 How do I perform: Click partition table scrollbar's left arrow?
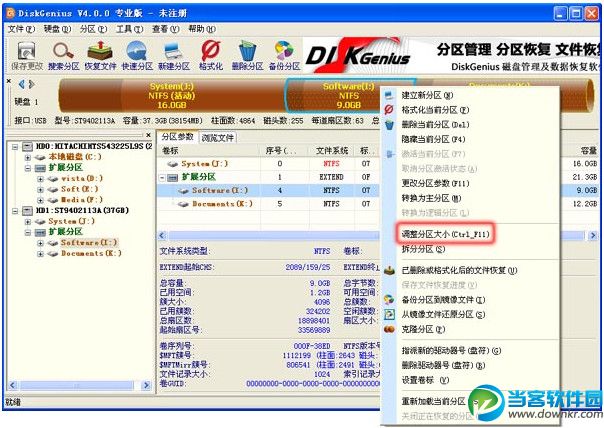[x=162, y=235]
